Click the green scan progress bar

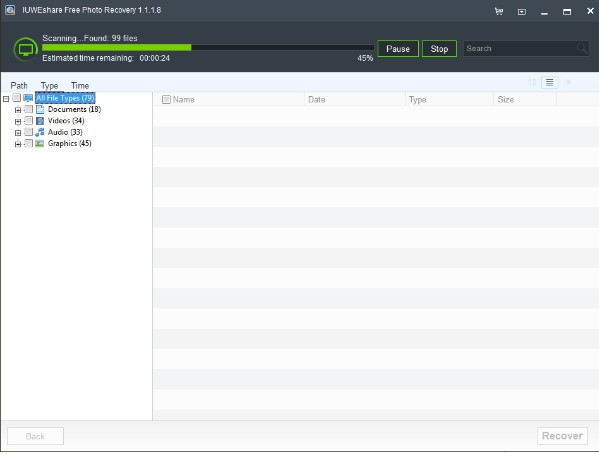[208, 47]
